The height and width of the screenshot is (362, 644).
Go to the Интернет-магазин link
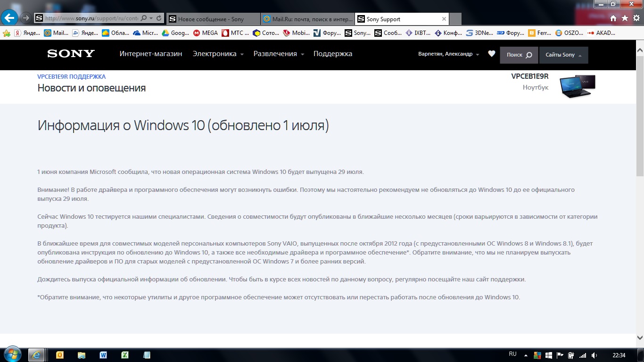pos(150,54)
